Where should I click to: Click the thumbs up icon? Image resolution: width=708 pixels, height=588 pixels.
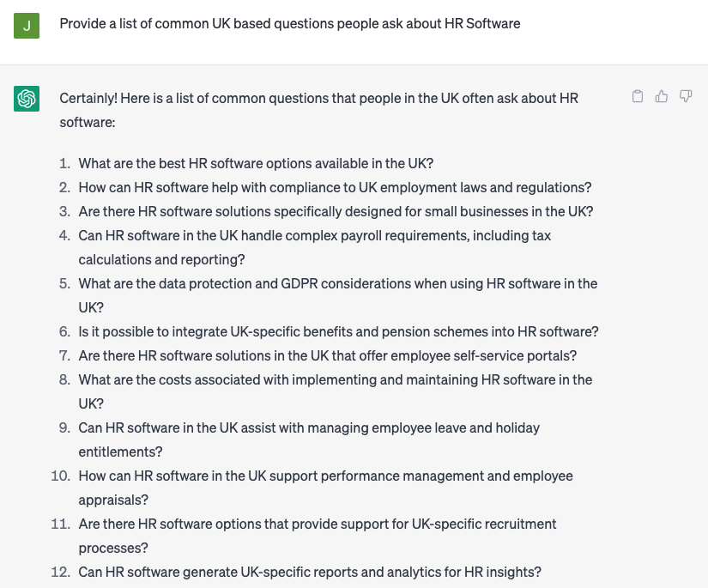pyautogui.click(x=662, y=96)
